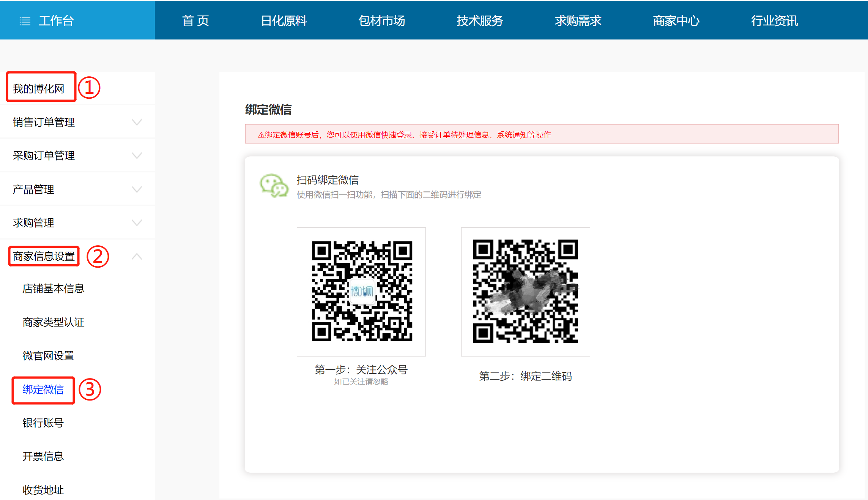Expand the 产品管理 chevron

(x=137, y=189)
